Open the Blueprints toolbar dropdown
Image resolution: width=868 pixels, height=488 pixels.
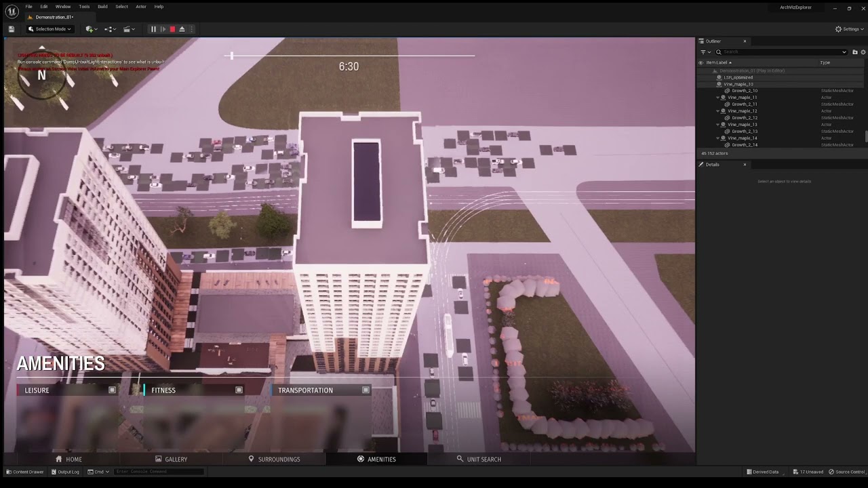tap(110, 29)
